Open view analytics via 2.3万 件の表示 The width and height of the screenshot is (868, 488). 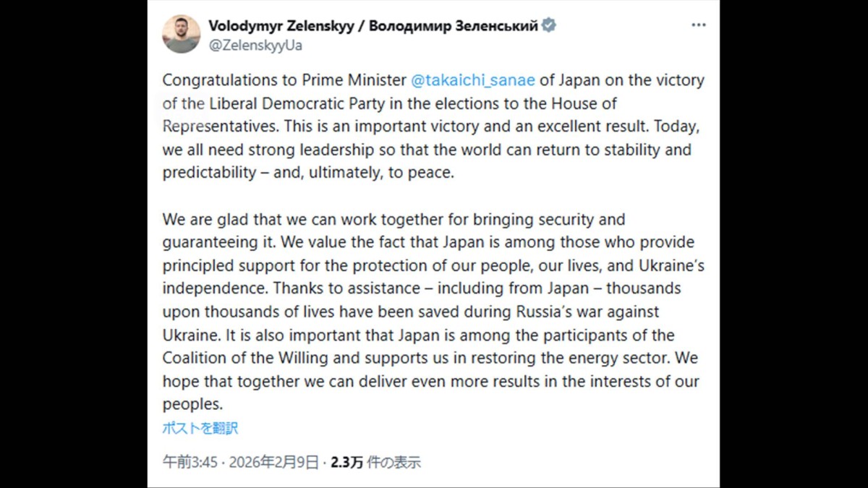[x=349, y=461]
